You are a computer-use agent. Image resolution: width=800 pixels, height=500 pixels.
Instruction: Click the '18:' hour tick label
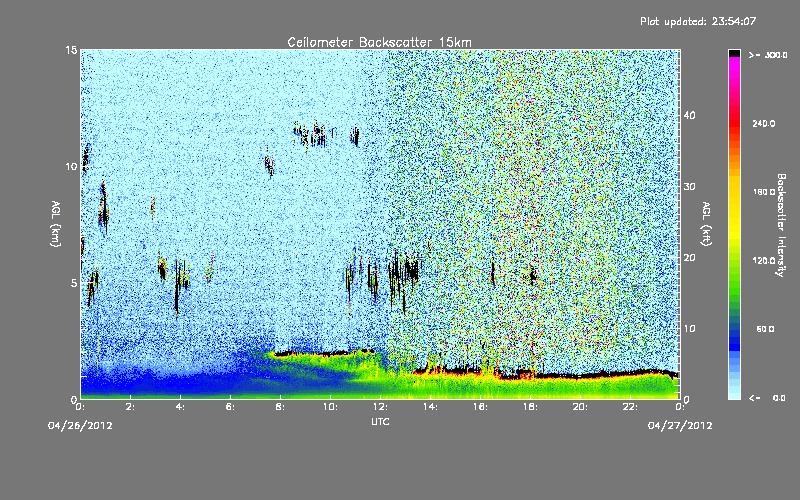[531, 407]
